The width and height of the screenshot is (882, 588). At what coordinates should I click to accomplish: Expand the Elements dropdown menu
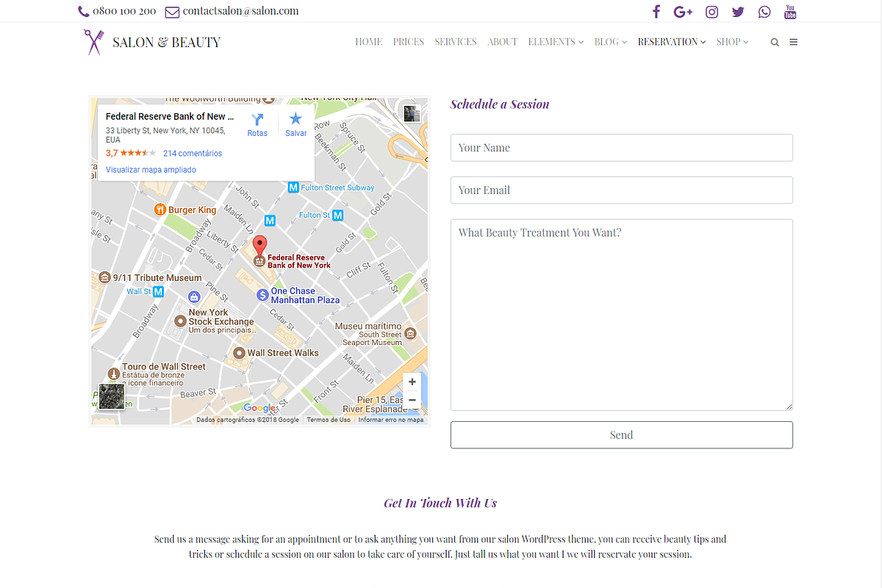556,42
